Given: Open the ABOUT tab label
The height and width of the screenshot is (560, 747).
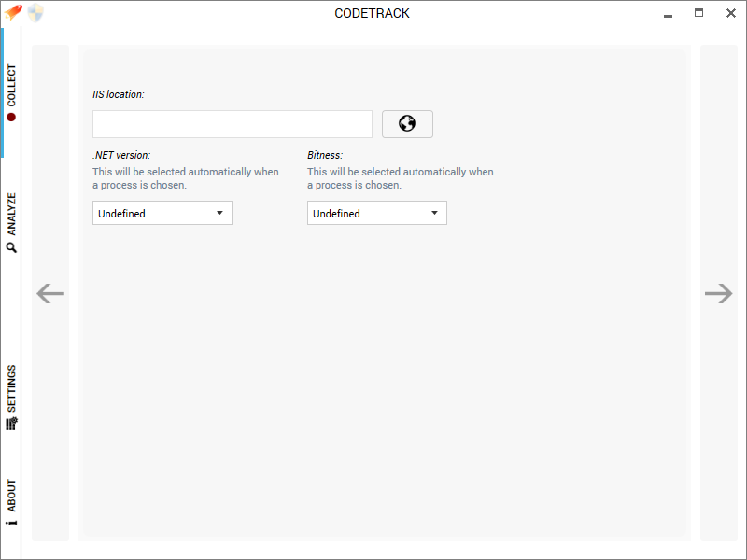Looking at the screenshot, I should pos(11,496).
